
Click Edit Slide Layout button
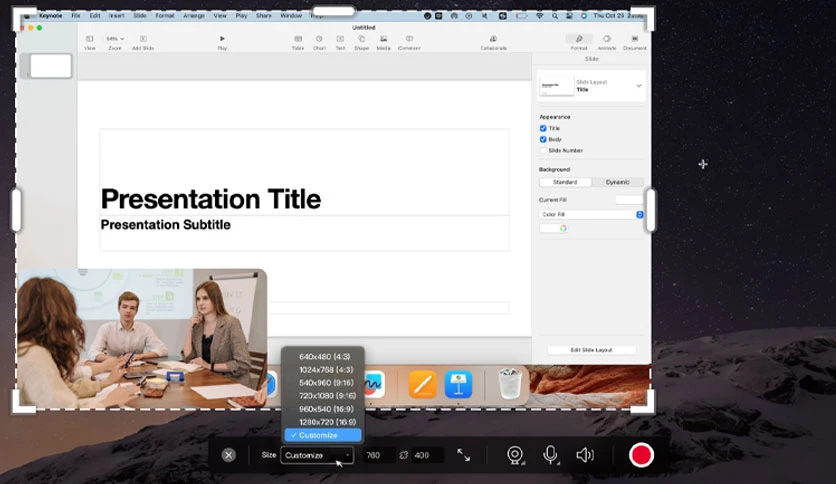click(x=591, y=350)
